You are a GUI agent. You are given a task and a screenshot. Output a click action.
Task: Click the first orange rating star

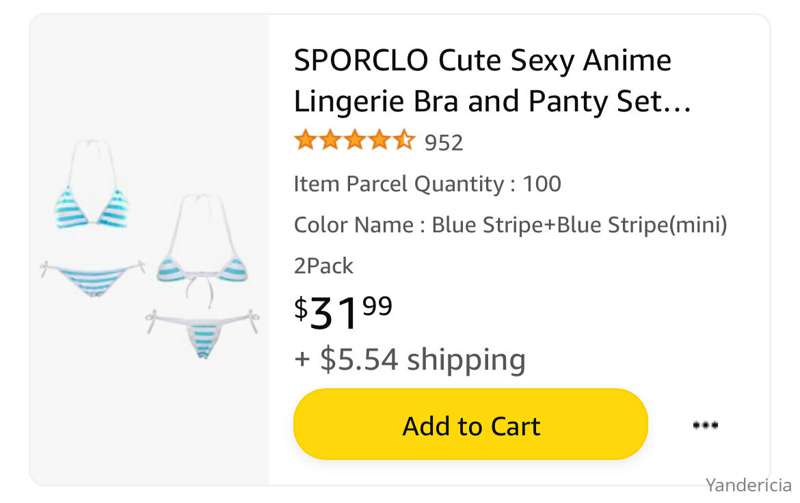306,140
